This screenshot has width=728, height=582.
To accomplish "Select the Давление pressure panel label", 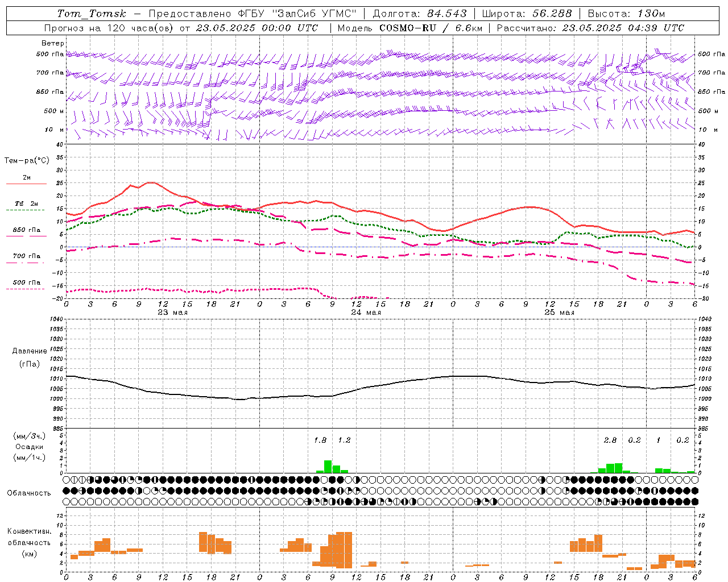I will (29, 351).
